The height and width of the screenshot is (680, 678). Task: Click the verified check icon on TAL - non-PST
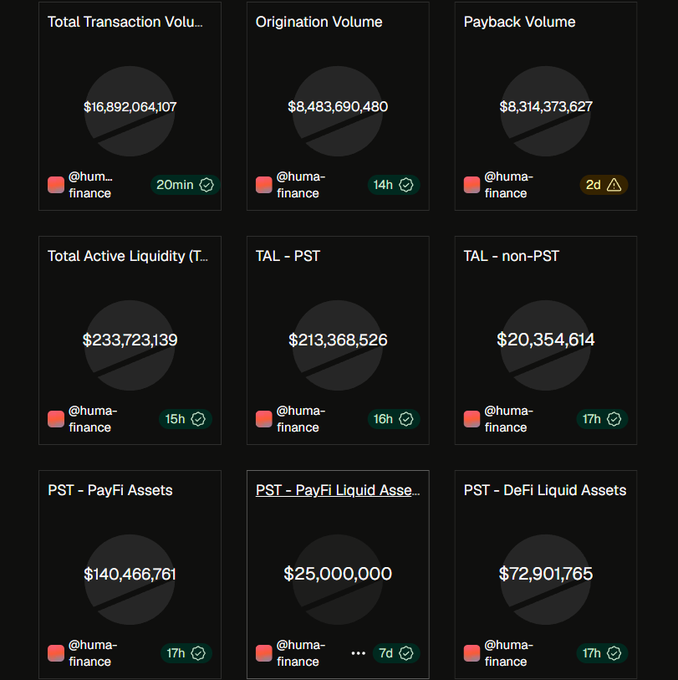[614, 419]
